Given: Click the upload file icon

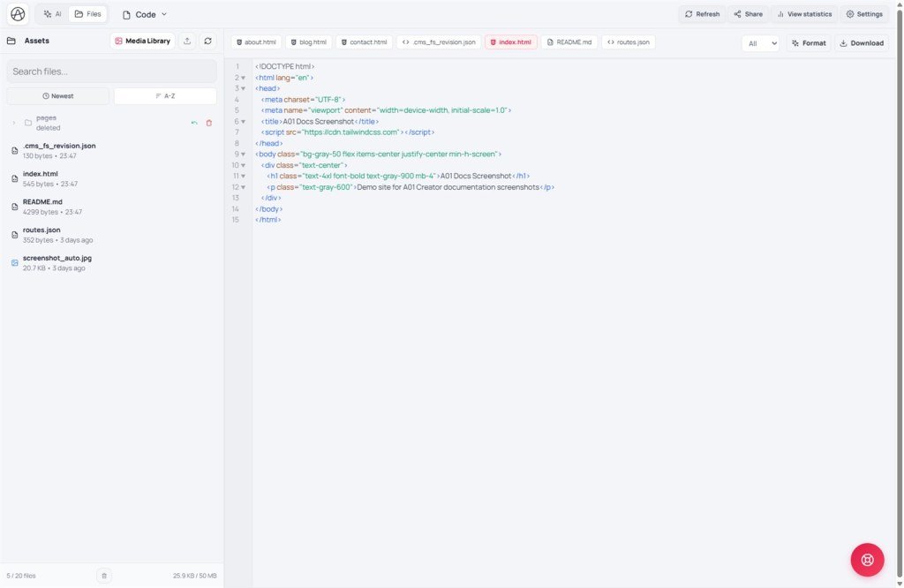Looking at the screenshot, I should coord(187,41).
